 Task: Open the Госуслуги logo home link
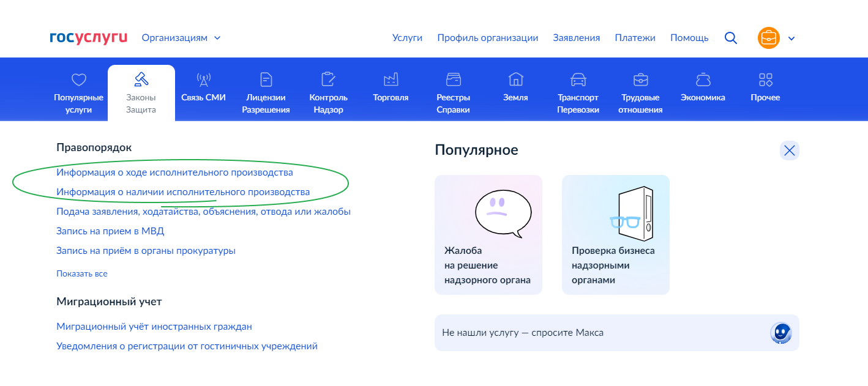pyautogui.click(x=89, y=37)
